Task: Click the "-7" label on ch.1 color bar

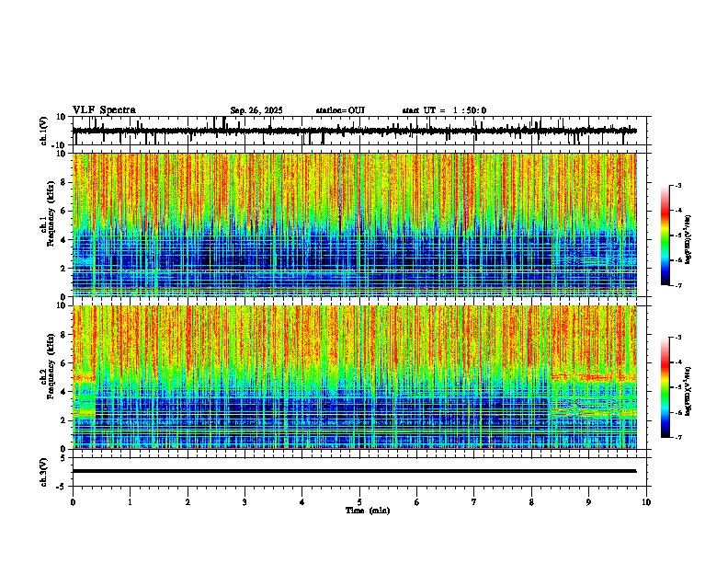Action: [678, 286]
